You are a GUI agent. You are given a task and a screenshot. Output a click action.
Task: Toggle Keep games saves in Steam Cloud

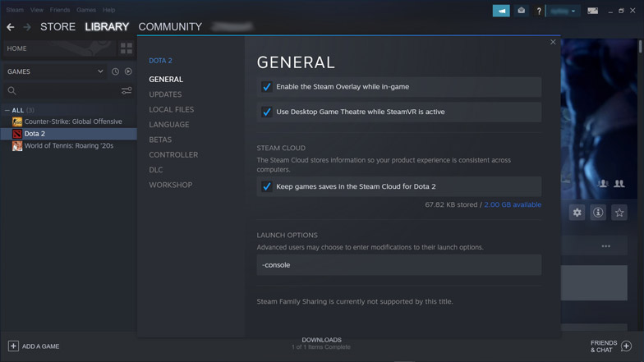pyautogui.click(x=266, y=187)
